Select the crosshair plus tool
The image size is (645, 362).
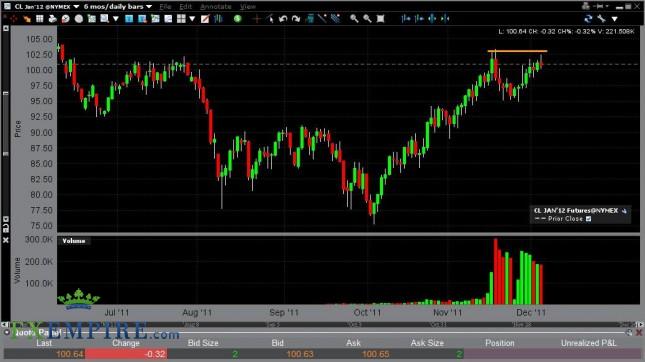257,19
